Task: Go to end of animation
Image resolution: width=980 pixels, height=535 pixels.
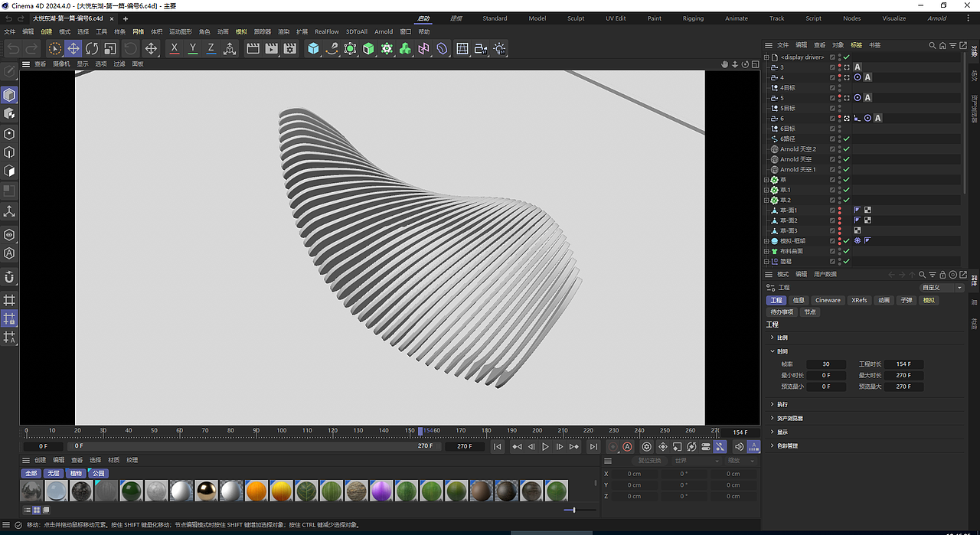Action: [x=593, y=446]
